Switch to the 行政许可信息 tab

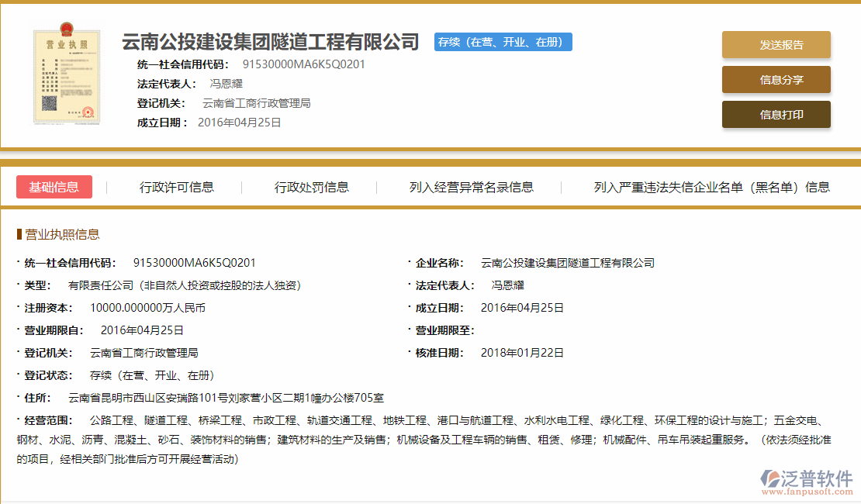click(x=178, y=187)
